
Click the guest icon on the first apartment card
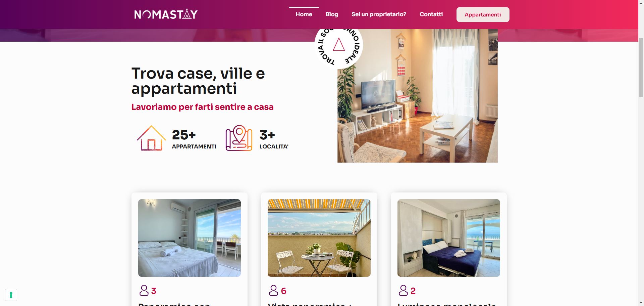point(144,291)
